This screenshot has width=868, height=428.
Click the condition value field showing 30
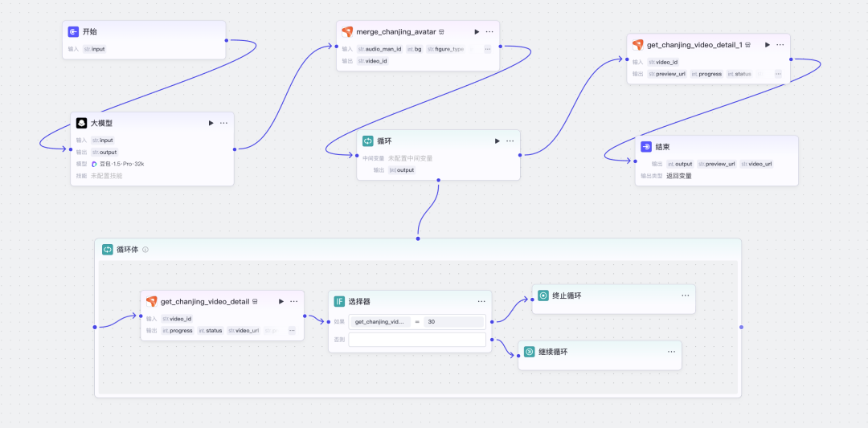(453, 321)
